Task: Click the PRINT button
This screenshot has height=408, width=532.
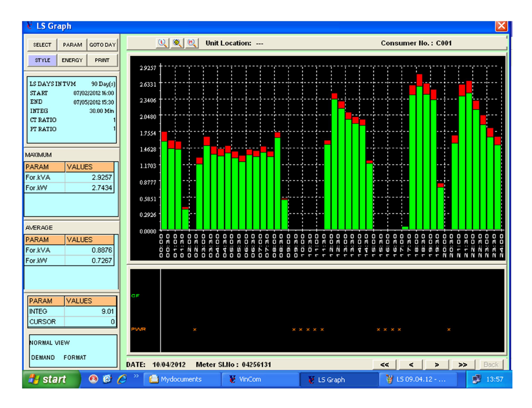Action: 103,60
